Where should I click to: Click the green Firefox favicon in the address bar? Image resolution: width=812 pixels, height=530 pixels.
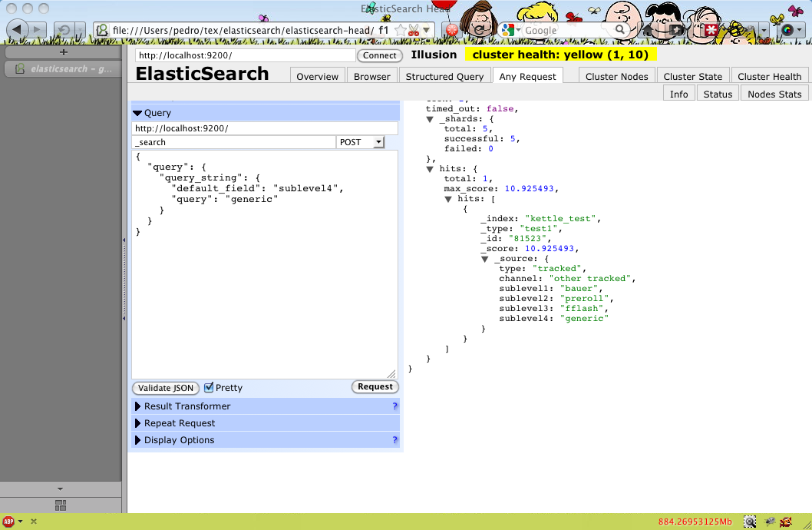(x=101, y=30)
